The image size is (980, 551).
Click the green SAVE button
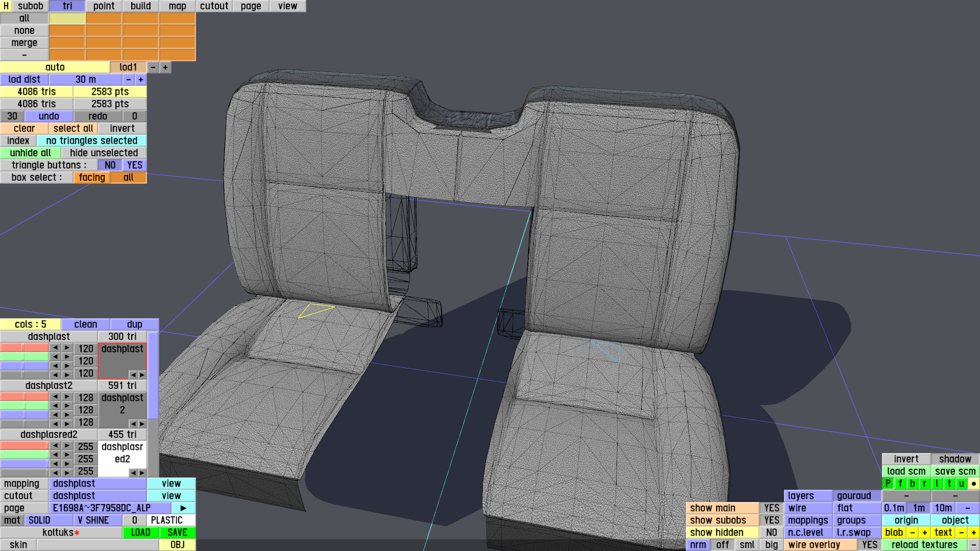pos(177,533)
